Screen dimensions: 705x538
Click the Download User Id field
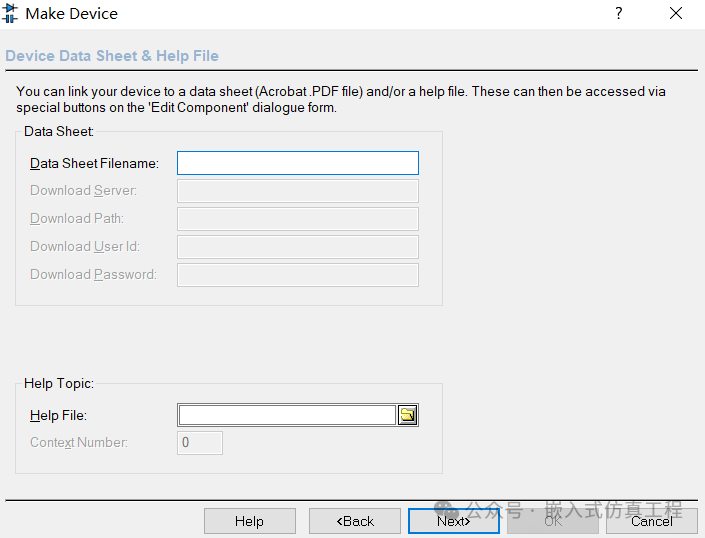click(x=298, y=247)
